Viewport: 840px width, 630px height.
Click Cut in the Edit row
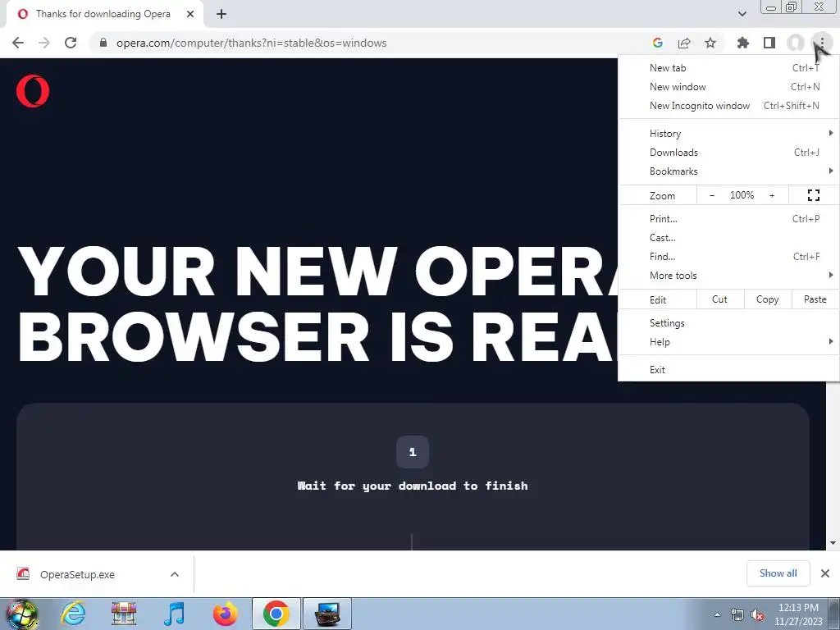pos(720,299)
